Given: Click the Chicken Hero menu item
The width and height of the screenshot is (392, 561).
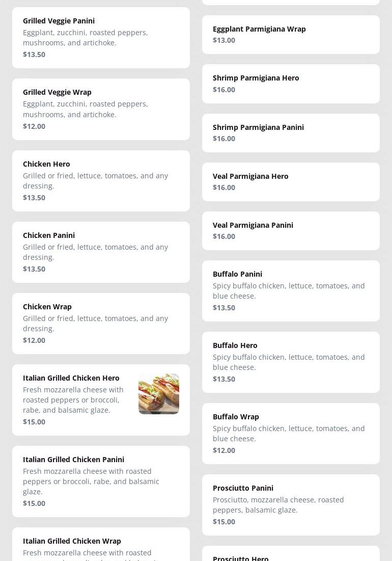Looking at the screenshot, I should 101,180.
